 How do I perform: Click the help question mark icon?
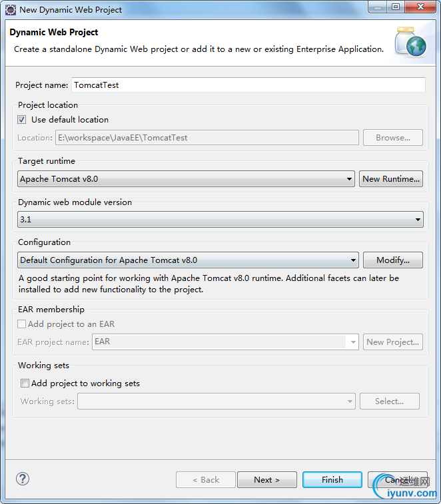[23, 479]
